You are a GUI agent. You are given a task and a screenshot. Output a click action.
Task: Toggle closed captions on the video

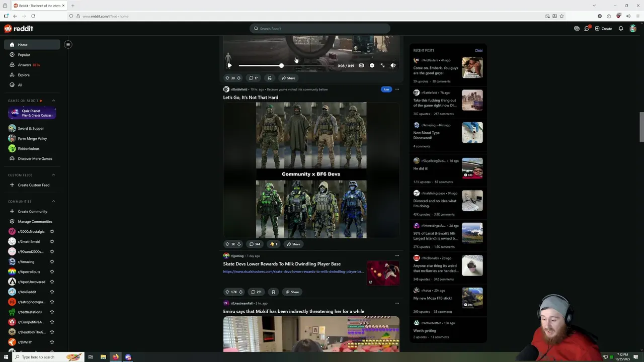(x=361, y=65)
